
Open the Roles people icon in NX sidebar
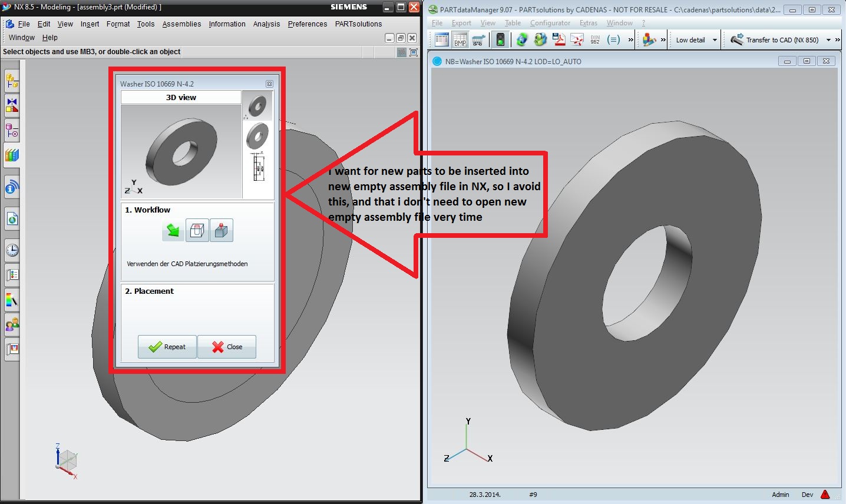tap(12, 324)
